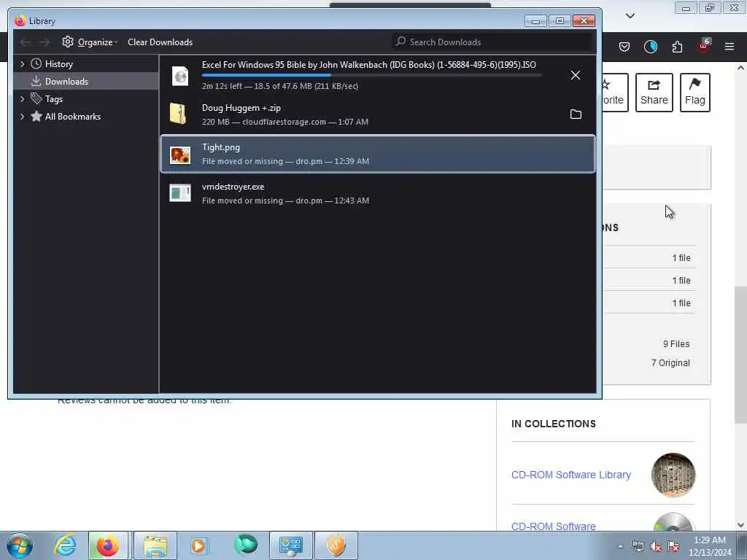Click the Library back arrow

point(26,42)
